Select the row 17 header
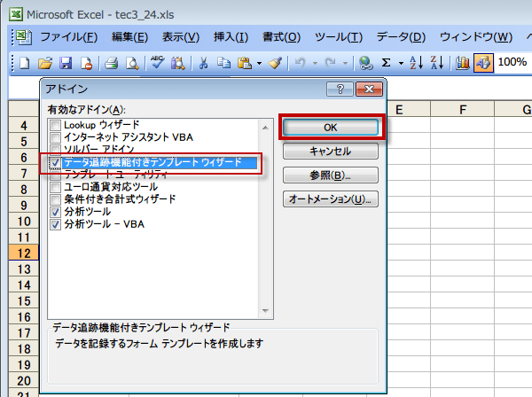 point(24,333)
